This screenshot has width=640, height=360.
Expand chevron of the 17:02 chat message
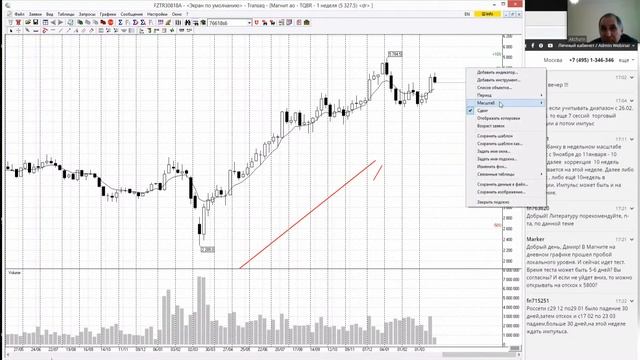pos(632,78)
